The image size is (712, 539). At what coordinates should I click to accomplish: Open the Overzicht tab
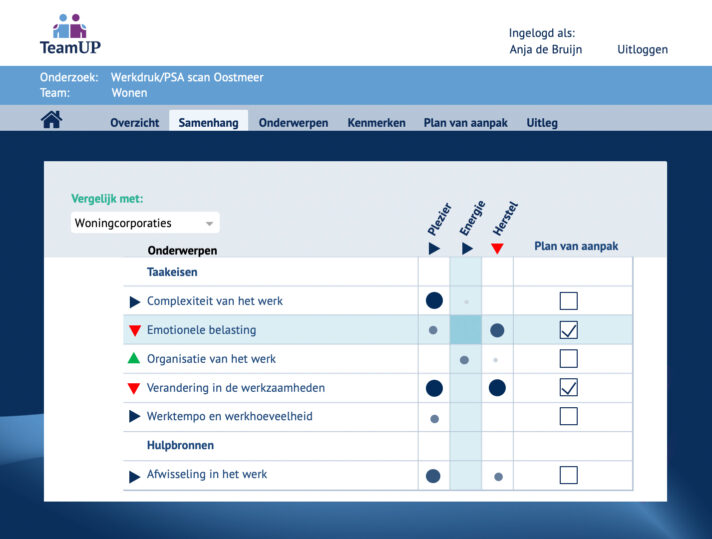[x=134, y=123]
